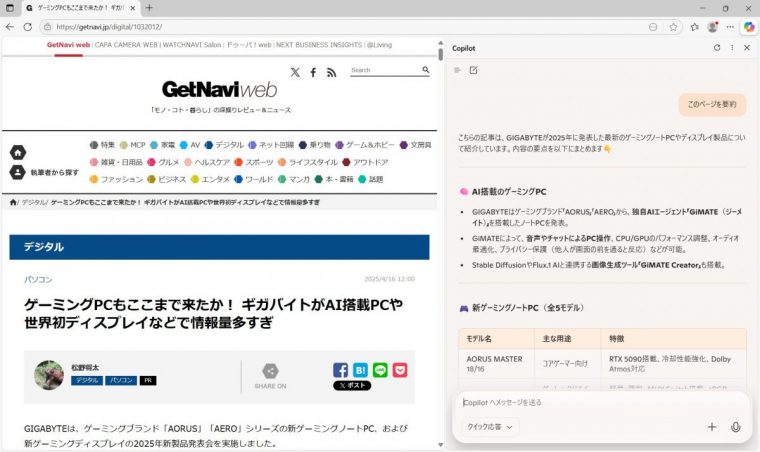Open the RSS feed icon
Screen dimensions: 760x452
(x=332, y=72)
